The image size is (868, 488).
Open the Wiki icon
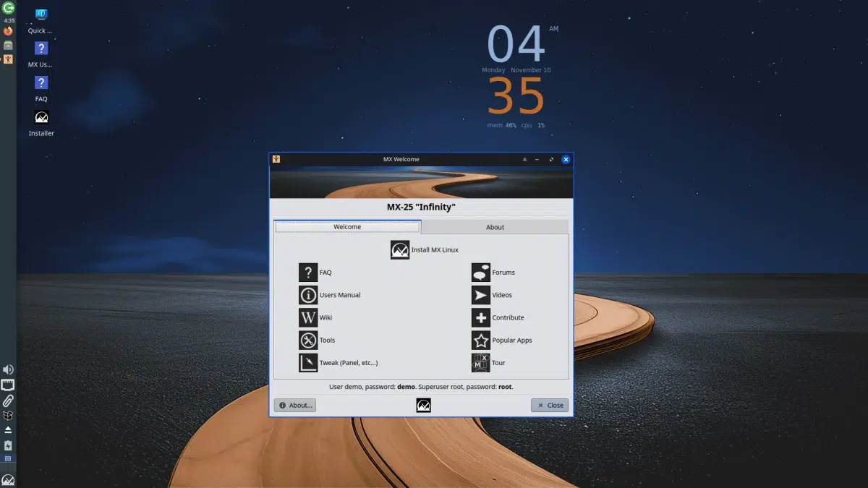click(x=308, y=317)
